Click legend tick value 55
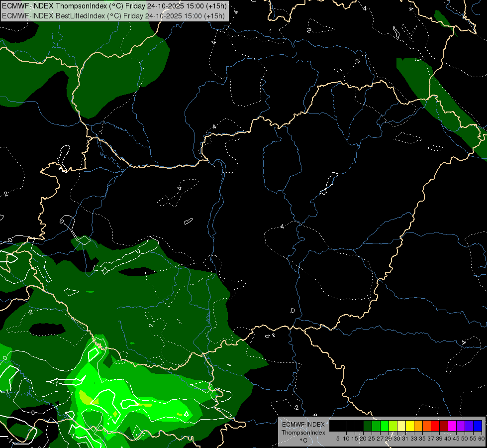 point(474,439)
